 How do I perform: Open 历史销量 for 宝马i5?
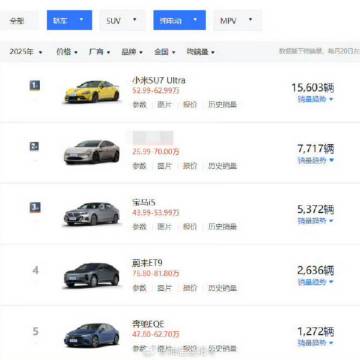[222, 227]
